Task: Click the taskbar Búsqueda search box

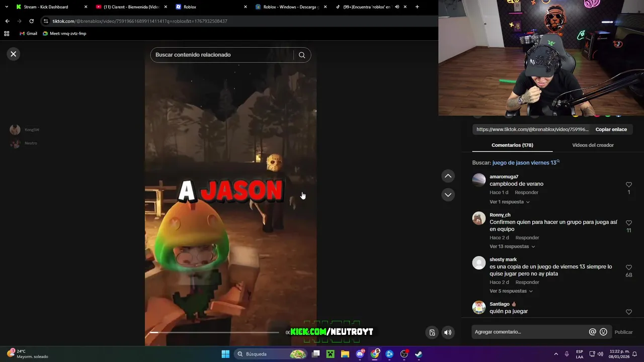Action: click(x=271, y=354)
